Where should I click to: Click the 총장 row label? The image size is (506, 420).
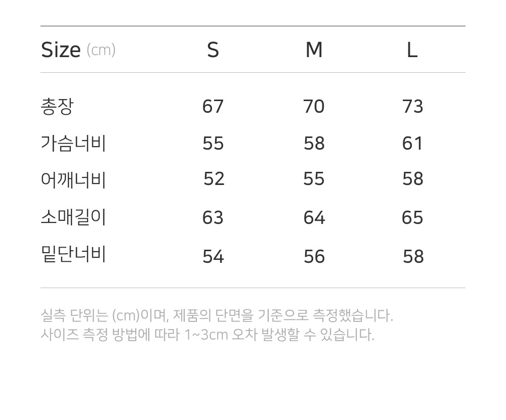coord(57,107)
